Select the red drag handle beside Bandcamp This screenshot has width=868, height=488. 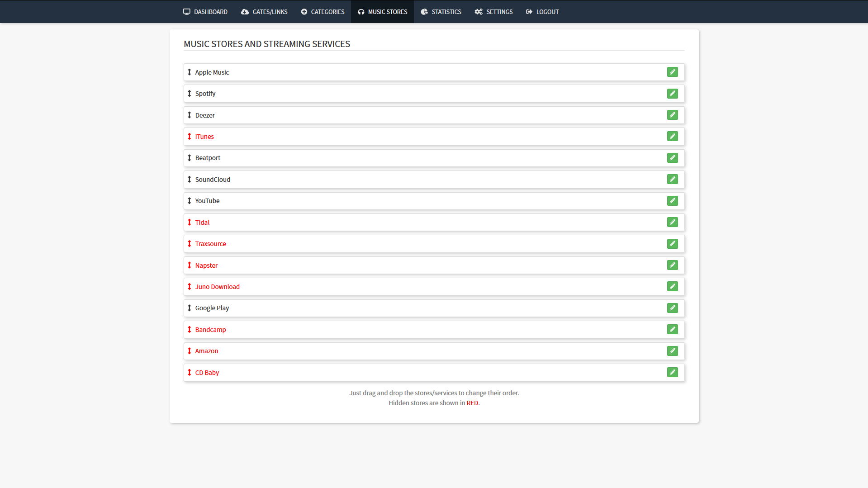(x=189, y=329)
